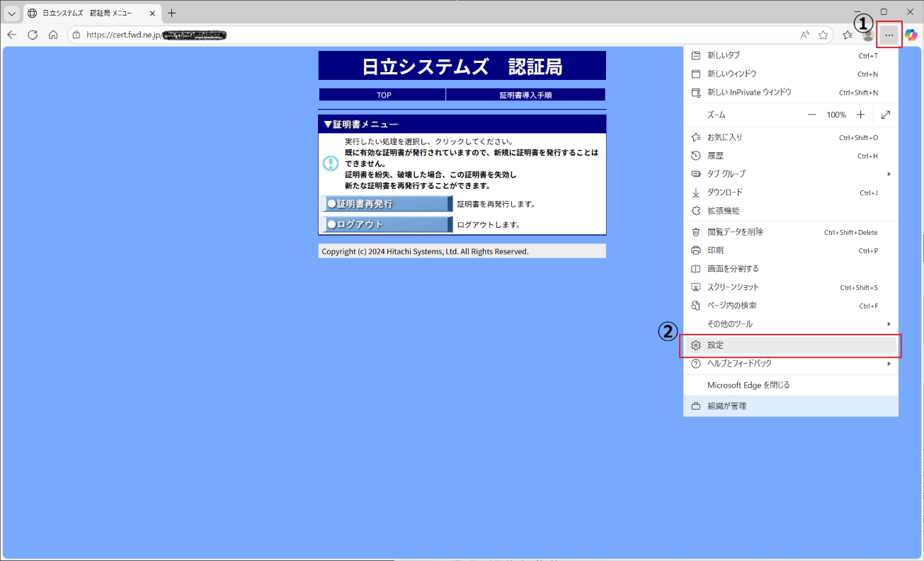Click the back arrow in toolbar
The width and height of the screenshot is (924, 561).
tap(12, 35)
